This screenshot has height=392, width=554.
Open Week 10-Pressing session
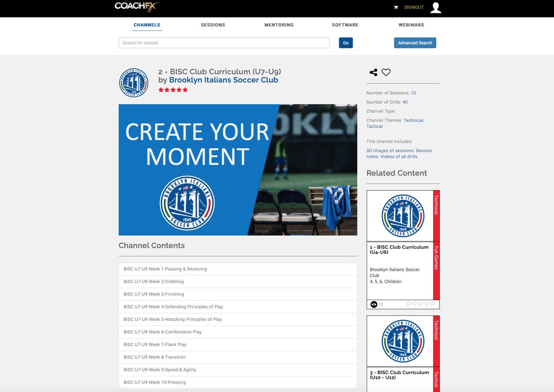[238, 382]
